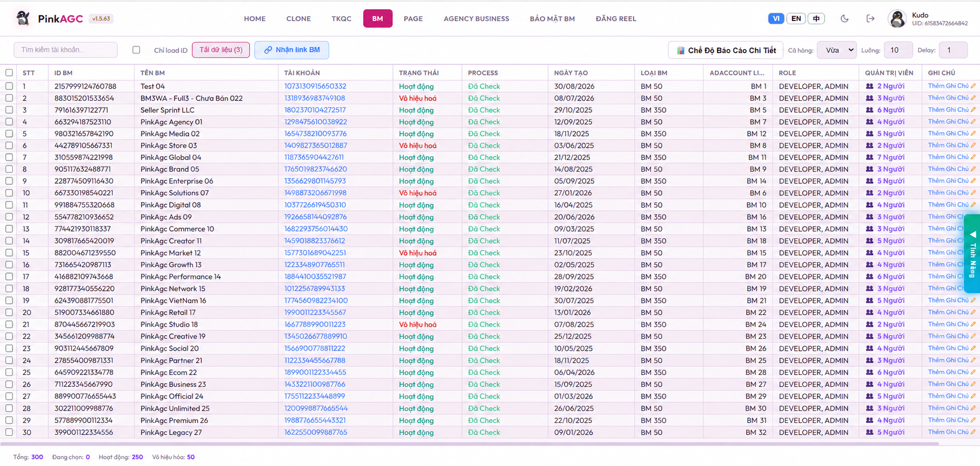Click the Chinese language icon
980x466 pixels.
816,18
